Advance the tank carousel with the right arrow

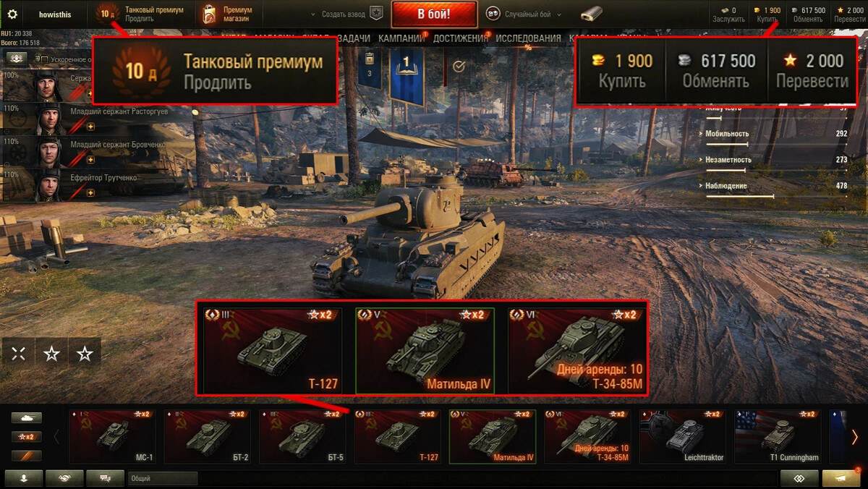pos(854,436)
